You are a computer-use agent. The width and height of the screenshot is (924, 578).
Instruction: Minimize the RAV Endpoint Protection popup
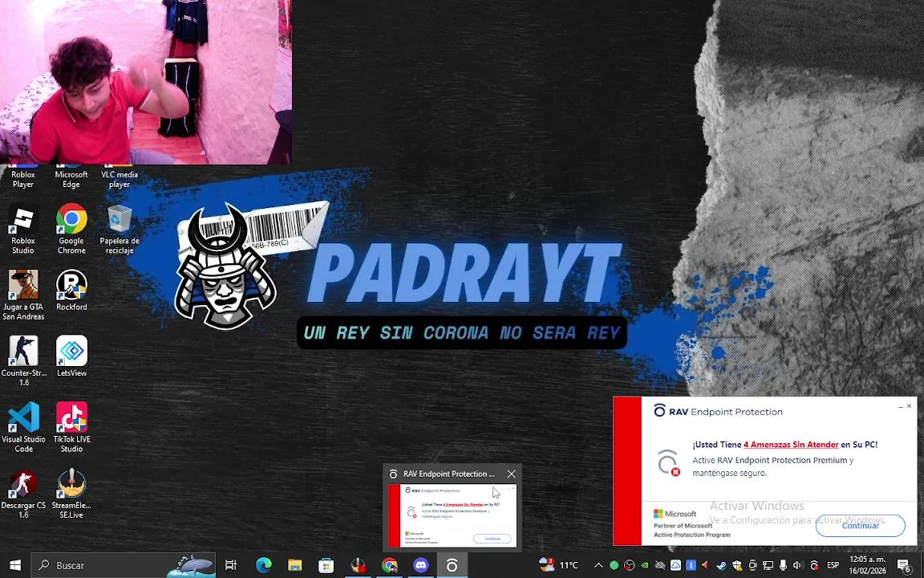900,406
